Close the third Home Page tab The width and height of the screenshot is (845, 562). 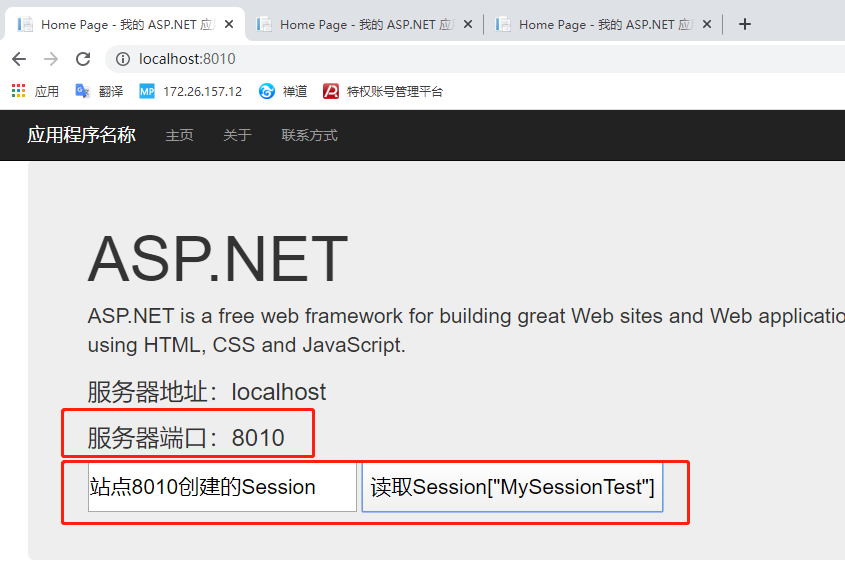707,24
